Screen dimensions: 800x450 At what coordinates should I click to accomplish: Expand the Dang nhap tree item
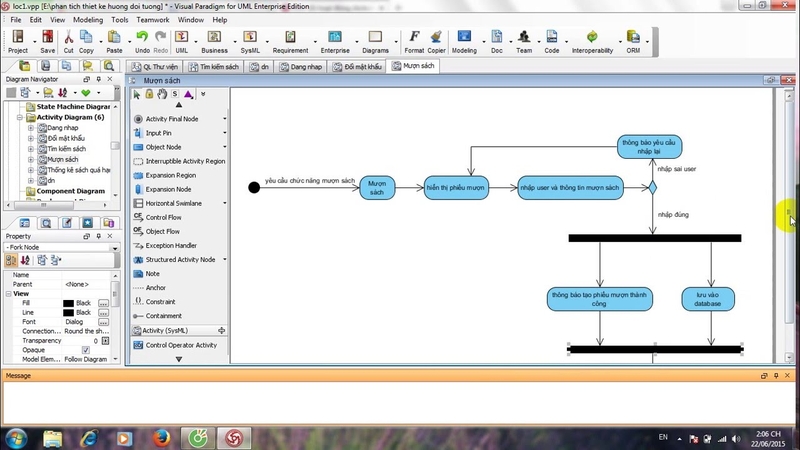point(31,128)
